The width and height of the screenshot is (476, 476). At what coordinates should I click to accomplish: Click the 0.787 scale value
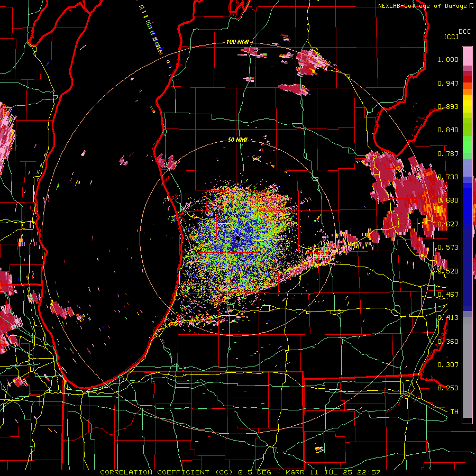(448, 153)
